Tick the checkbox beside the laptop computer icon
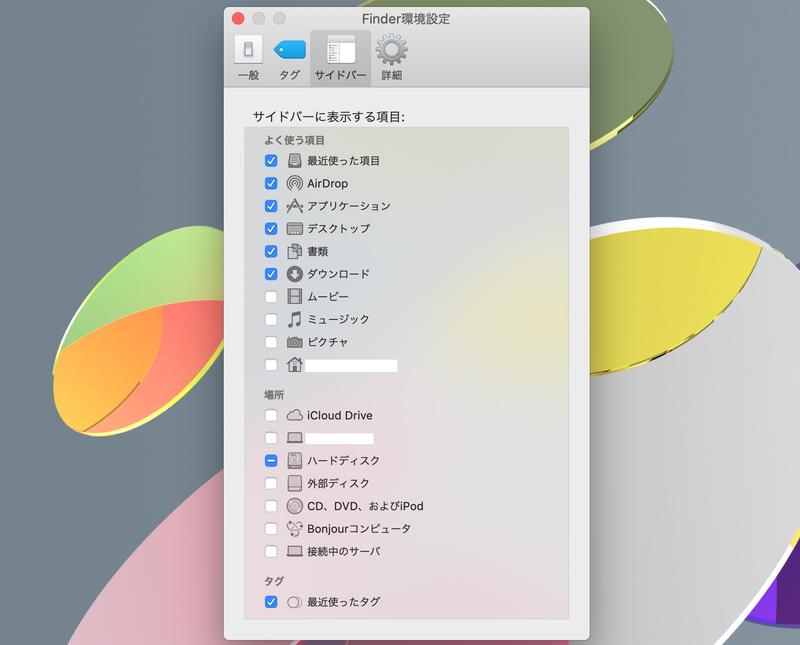Image resolution: width=800 pixels, height=645 pixels. [x=271, y=438]
